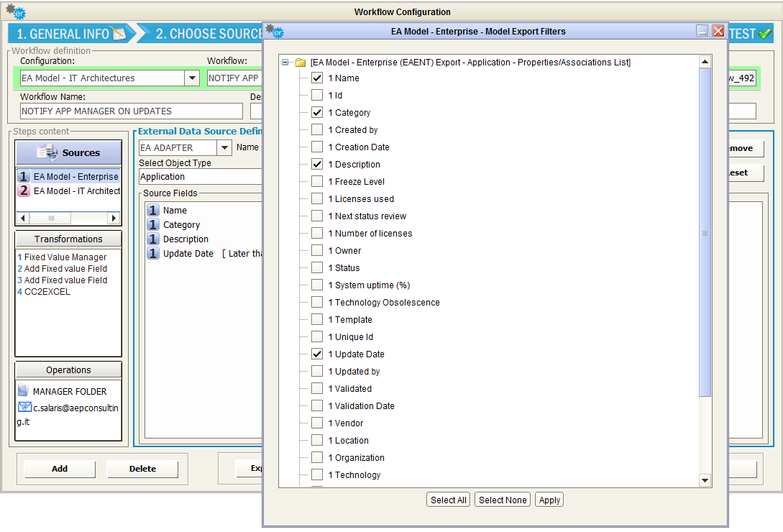Click number 1 icon beside EA Model - Enterprise

tap(24, 176)
